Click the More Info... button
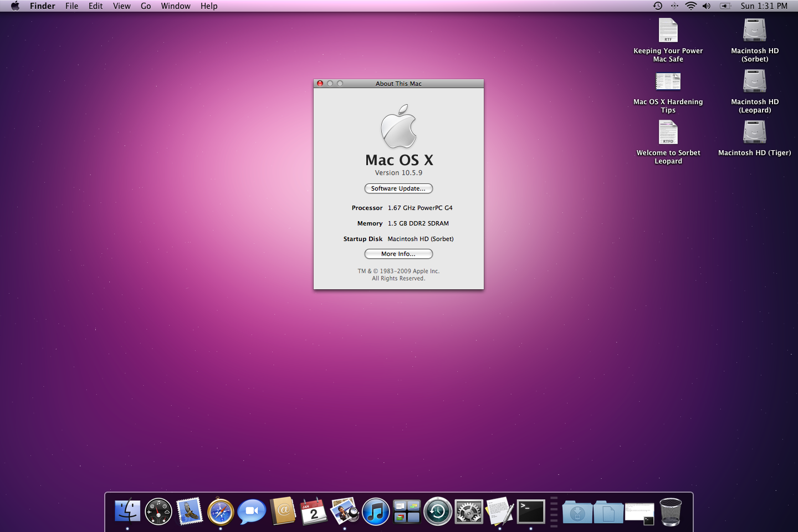 [x=398, y=254]
